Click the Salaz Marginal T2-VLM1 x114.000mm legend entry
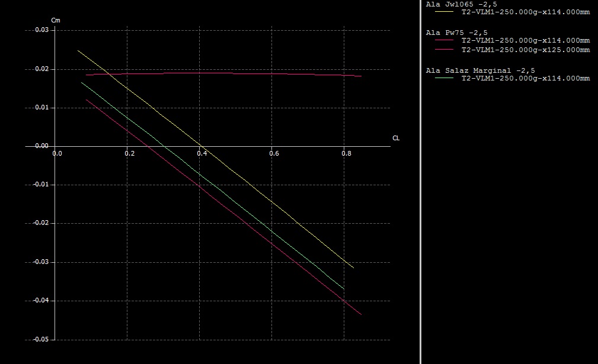The image size is (598, 364). 525,78
